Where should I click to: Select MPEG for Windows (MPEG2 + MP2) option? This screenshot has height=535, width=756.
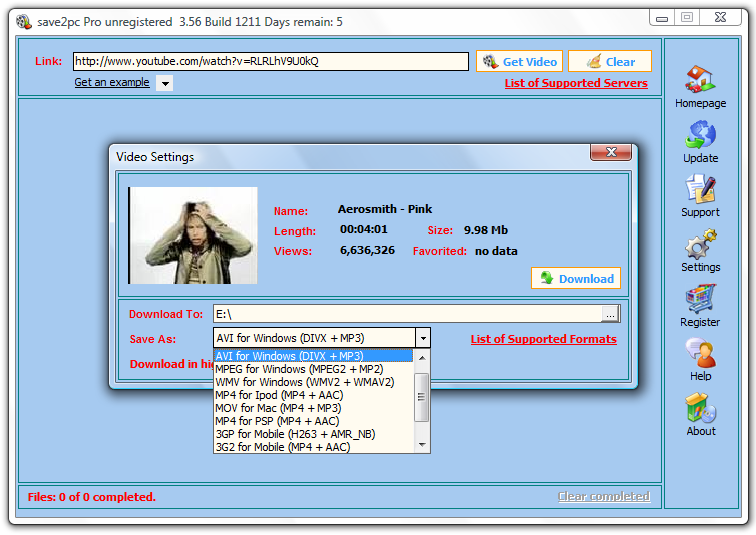pyautogui.click(x=313, y=369)
